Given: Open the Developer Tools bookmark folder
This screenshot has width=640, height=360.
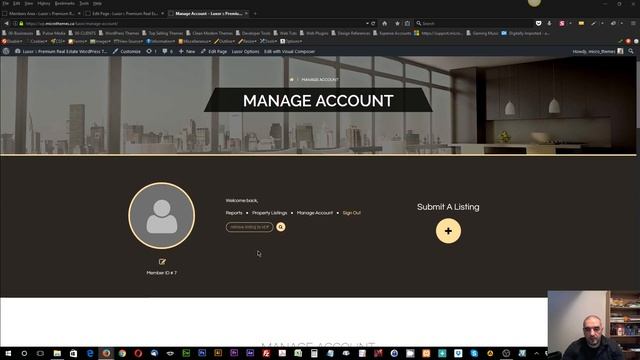Looking at the screenshot, I should pos(253,33).
